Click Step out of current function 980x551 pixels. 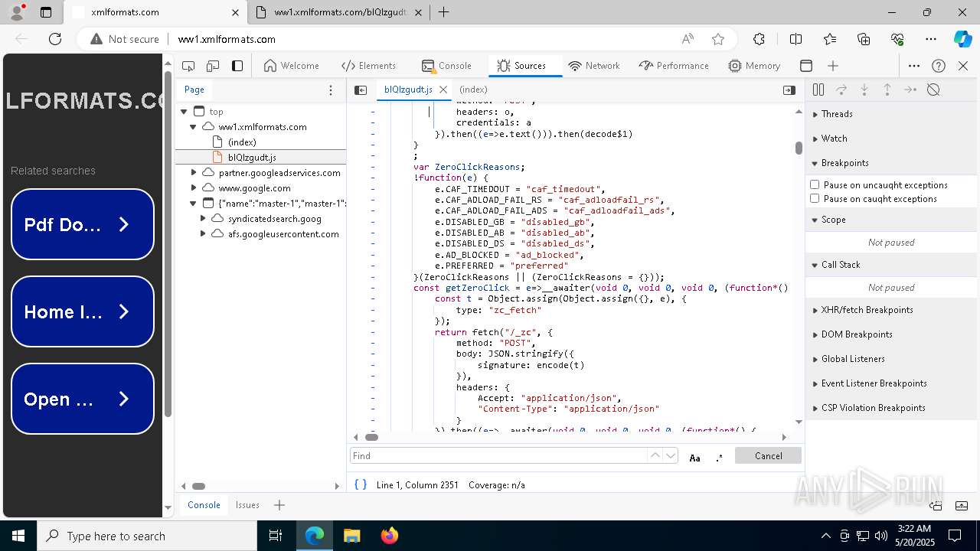tap(887, 90)
